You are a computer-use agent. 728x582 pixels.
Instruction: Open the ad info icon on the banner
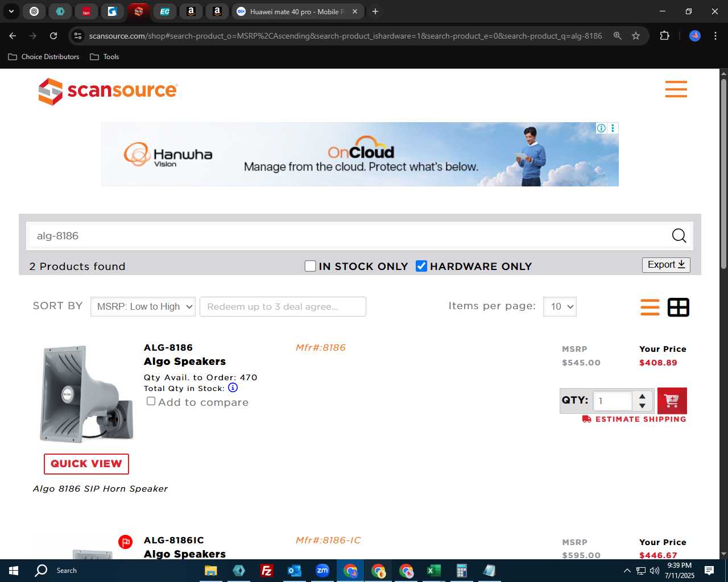tap(601, 128)
